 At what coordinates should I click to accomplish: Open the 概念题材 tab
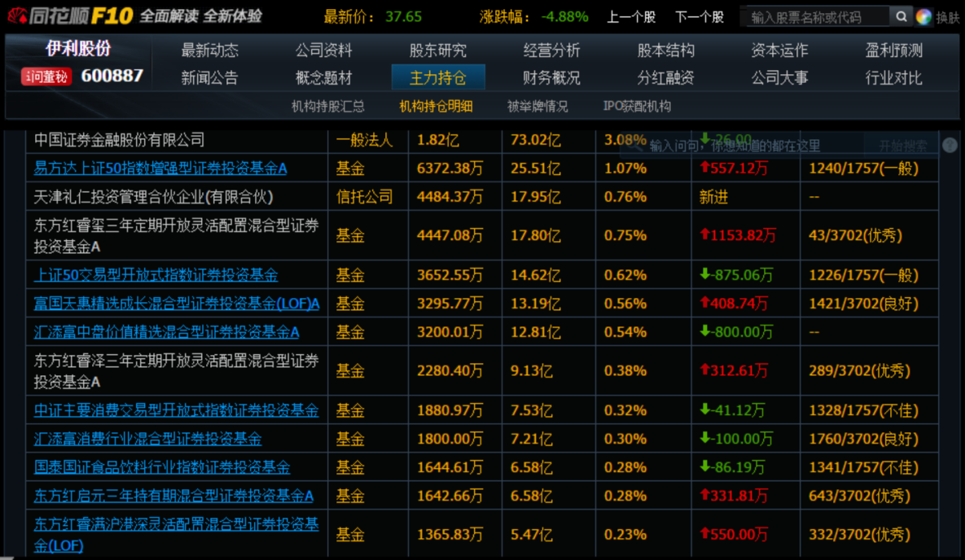tap(324, 77)
